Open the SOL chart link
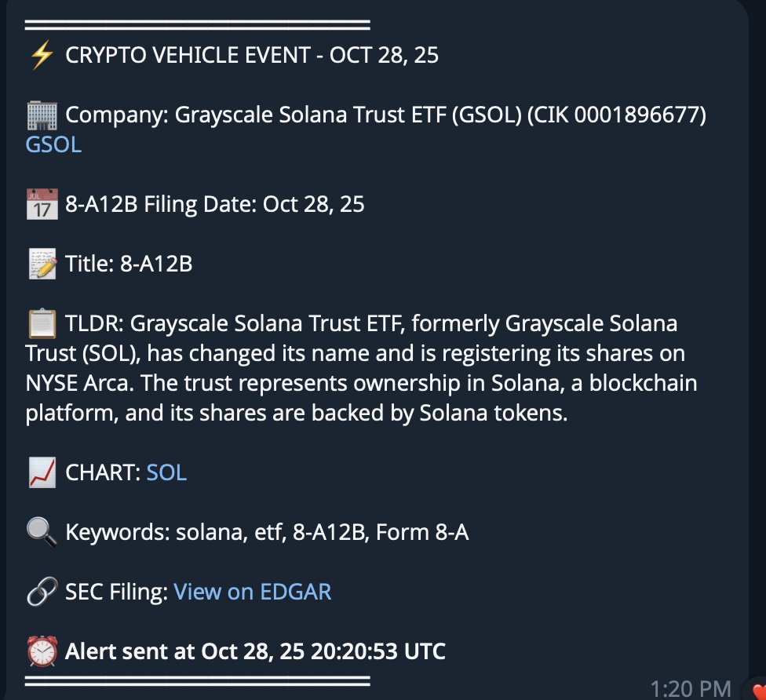This screenshot has width=766, height=700. pyautogui.click(x=166, y=473)
